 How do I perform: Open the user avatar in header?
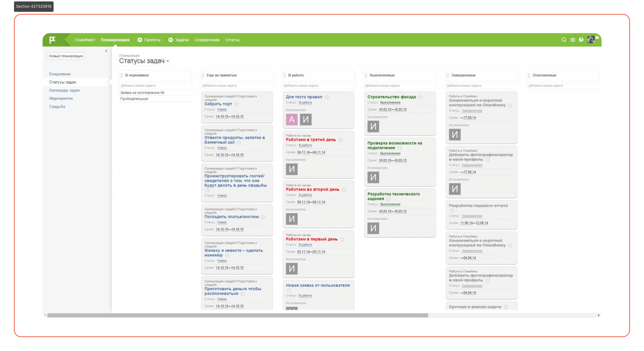coord(591,39)
